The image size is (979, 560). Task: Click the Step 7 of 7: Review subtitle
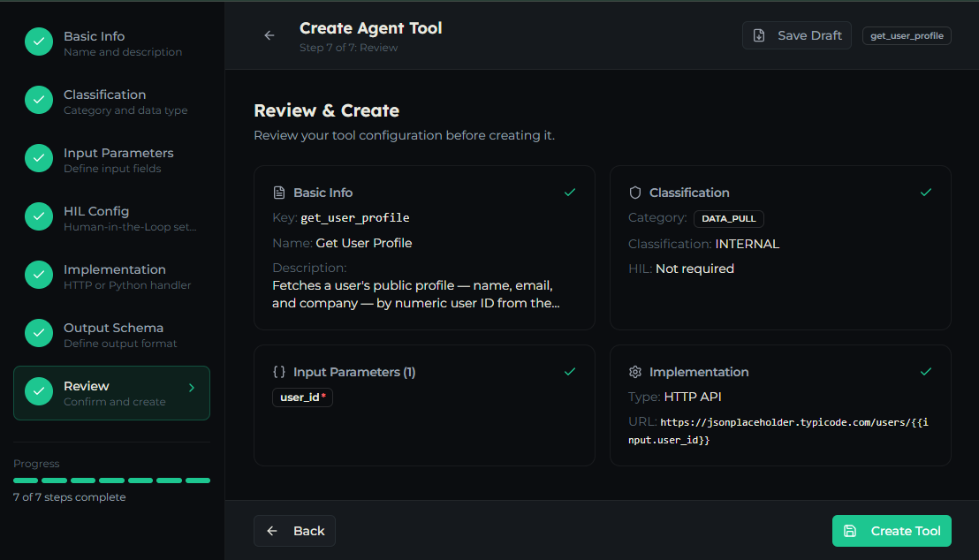click(348, 48)
